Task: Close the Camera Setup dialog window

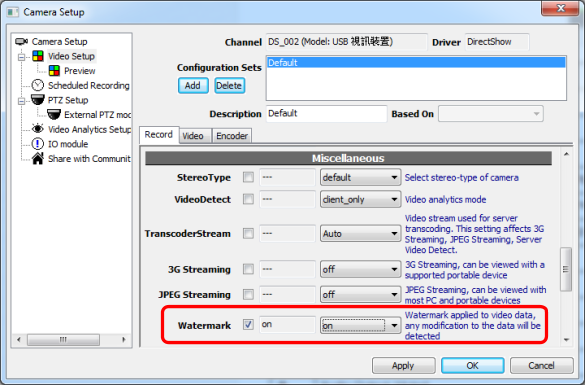Action: click(x=560, y=8)
